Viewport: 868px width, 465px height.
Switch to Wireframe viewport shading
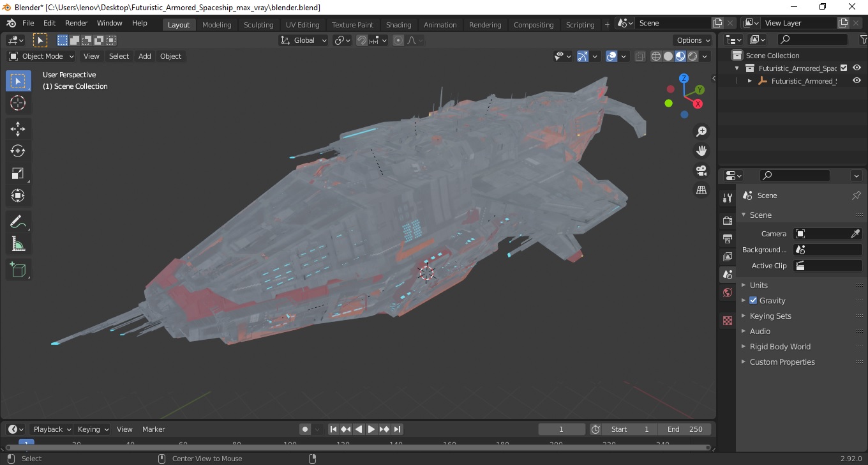point(656,56)
